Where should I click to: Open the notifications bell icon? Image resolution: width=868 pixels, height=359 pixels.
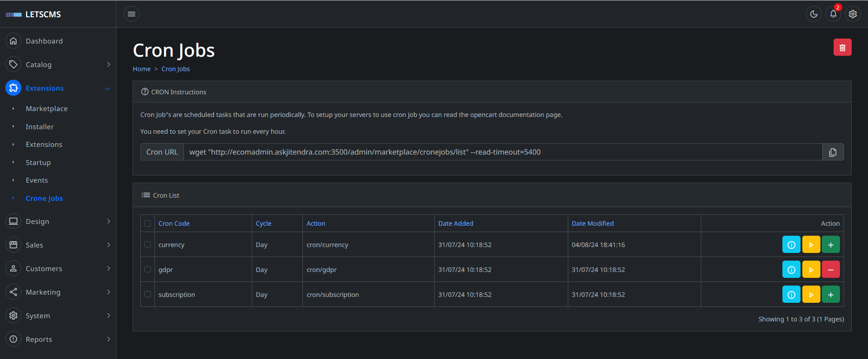click(x=833, y=14)
